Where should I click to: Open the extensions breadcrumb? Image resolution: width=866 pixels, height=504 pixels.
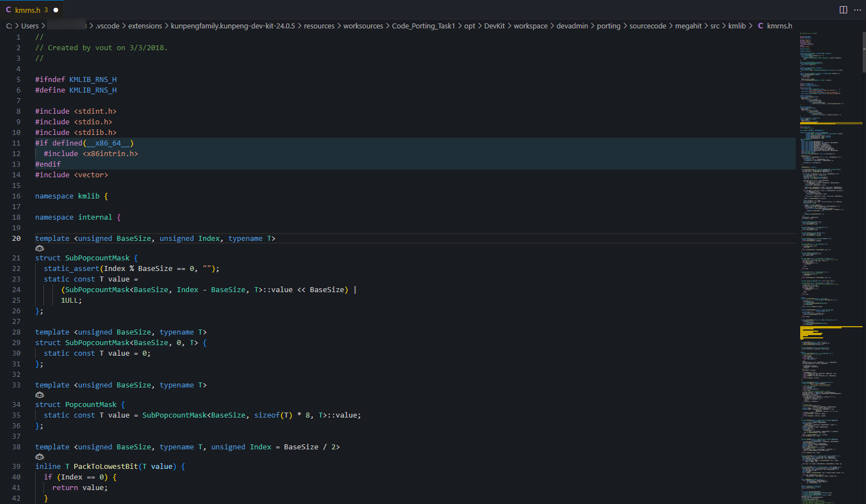145,26
